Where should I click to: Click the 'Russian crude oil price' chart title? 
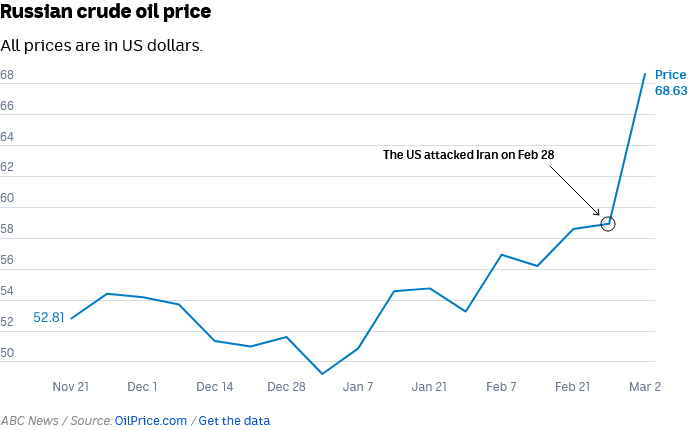pyautogui.click(x=105, y=14)
